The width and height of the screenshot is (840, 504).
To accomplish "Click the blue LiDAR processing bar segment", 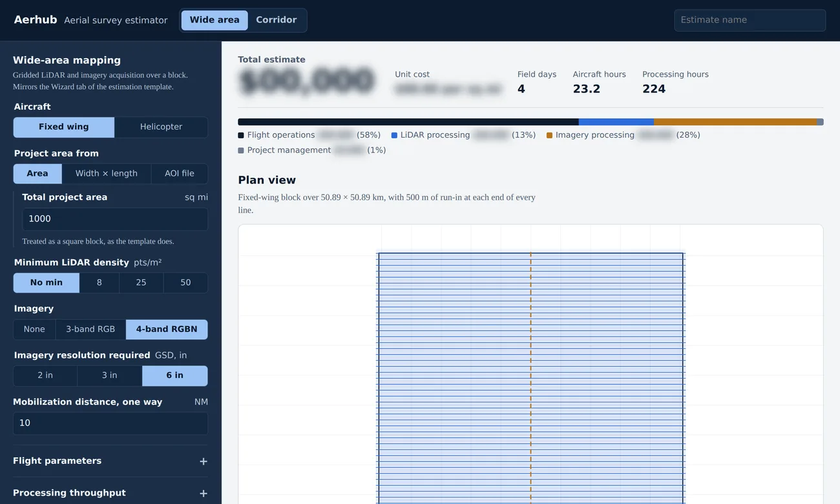I will click(x=616, y=122).
